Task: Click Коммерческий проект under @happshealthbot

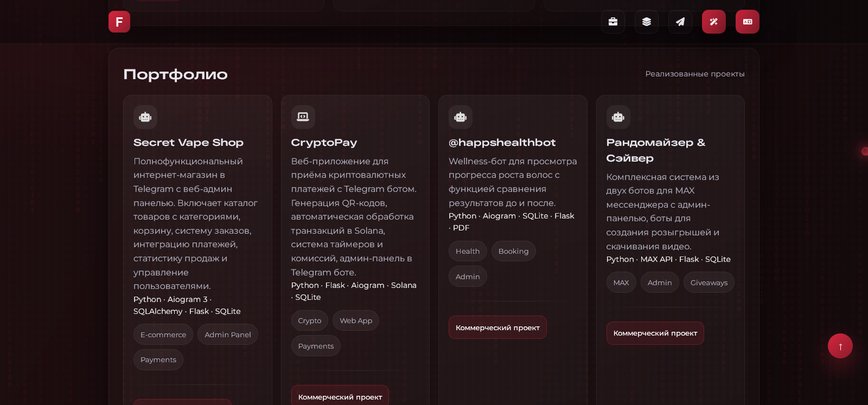Action: (497, 327)
